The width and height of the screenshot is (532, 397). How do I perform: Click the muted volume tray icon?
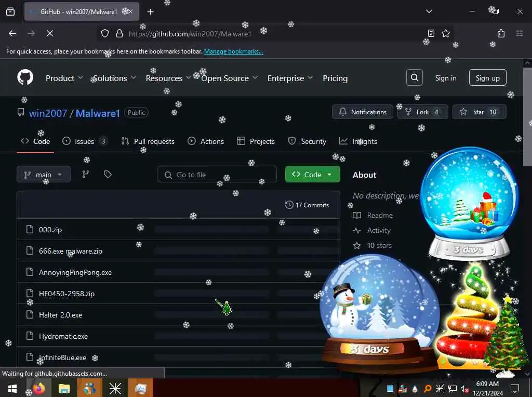pos(464,389)
